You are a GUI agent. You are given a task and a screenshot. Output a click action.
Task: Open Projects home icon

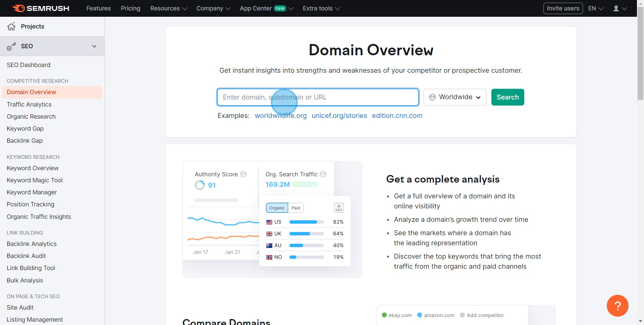click(11, 26)
